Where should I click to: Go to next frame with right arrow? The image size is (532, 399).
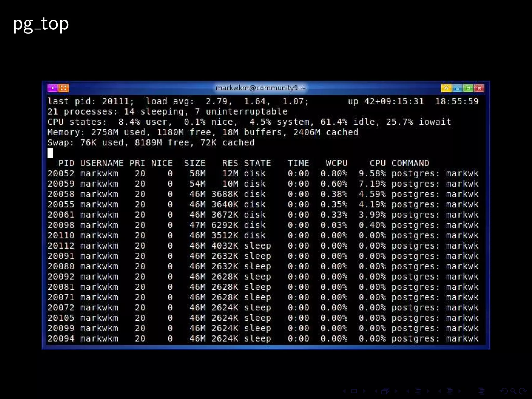coord(396,391)
